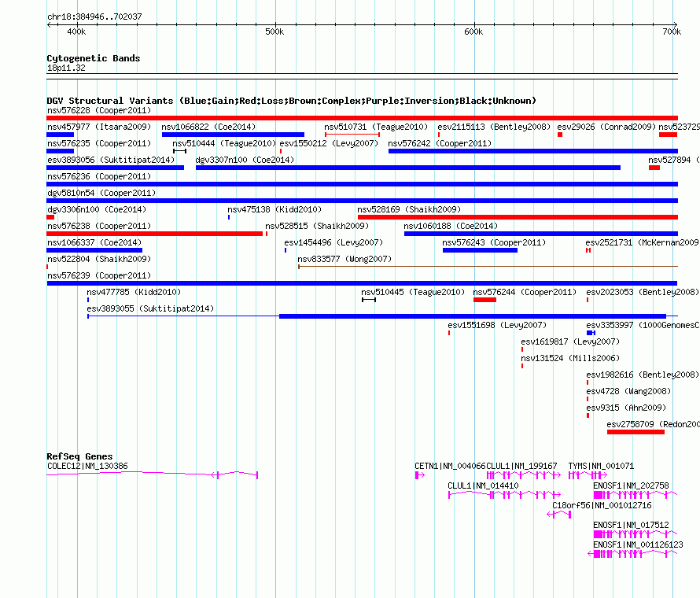Viewport: 700px width, 598px height.
Task: Open the nsv1066822 (Coe2014) gain feature
Action: click(233, 135)
